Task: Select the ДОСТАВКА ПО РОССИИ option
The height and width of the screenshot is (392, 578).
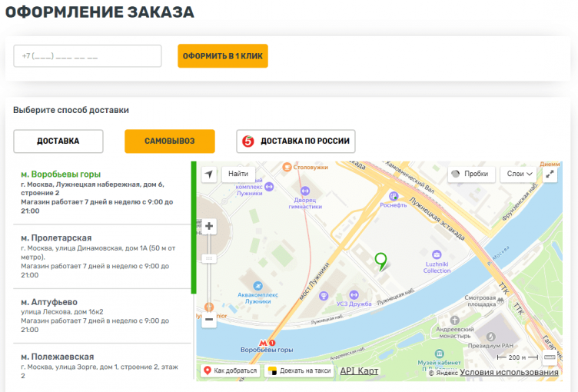Action: [296, 141]
